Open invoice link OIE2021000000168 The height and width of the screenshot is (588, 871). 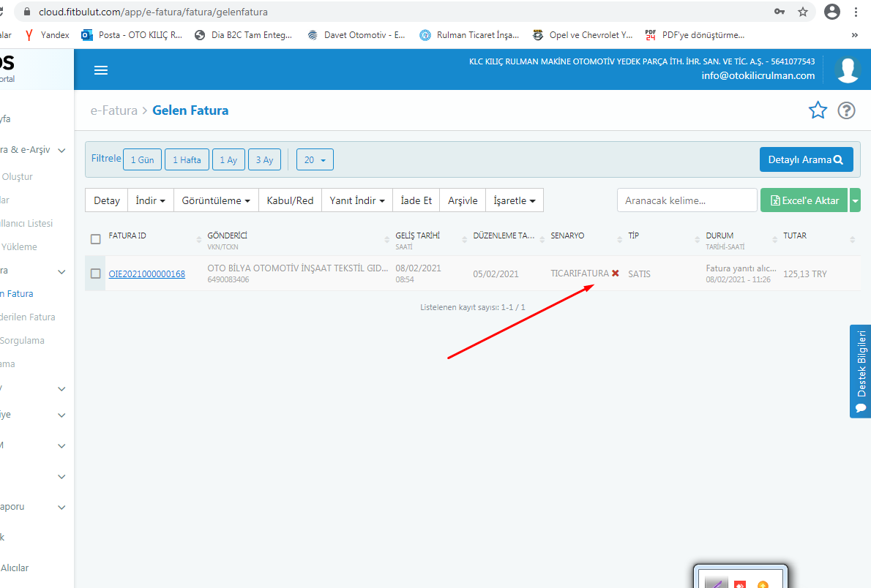[x=146, y=274]
